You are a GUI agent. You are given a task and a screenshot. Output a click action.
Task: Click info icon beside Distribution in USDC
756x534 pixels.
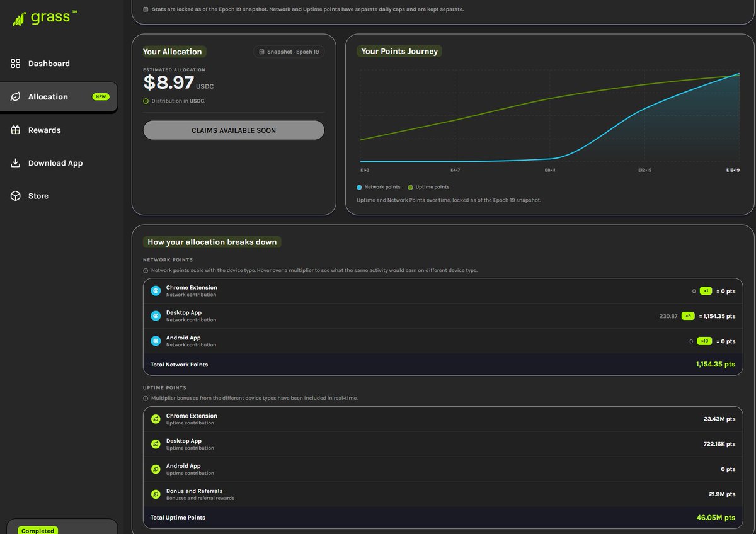click(146, 101)
